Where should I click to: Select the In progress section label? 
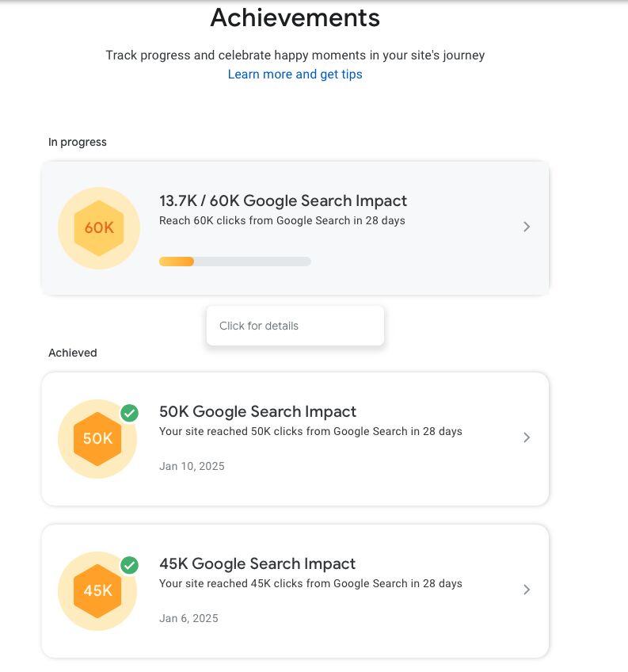(78, 143)
